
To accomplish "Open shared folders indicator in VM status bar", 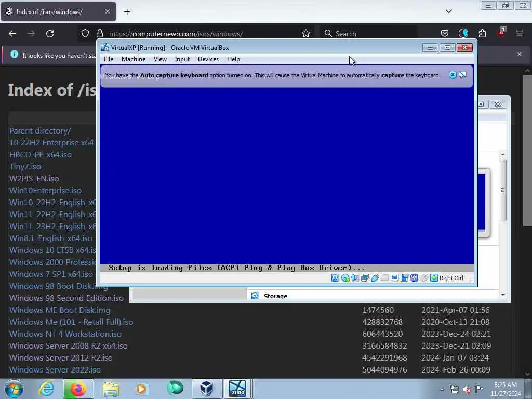I will click(385, 278).
